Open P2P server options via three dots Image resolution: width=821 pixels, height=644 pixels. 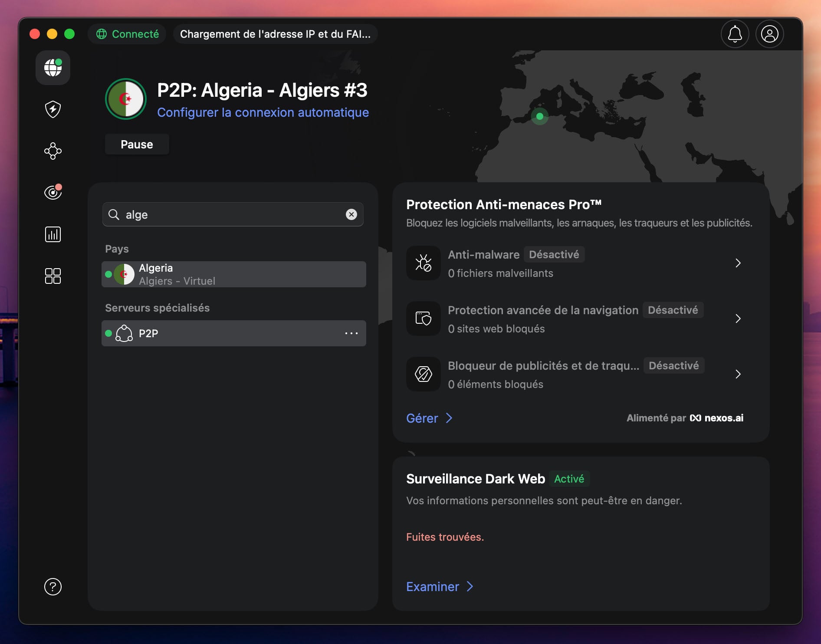pyautogui.click(x=351, y=333)
